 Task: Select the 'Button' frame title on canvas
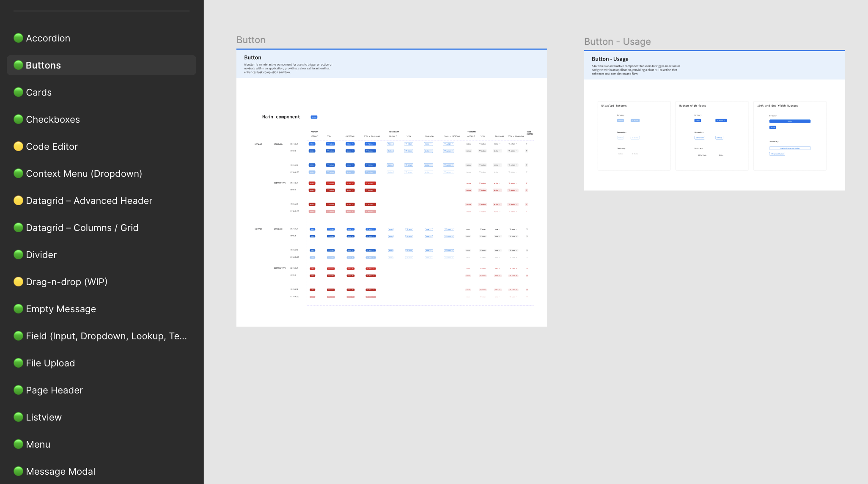pos(251,40)
